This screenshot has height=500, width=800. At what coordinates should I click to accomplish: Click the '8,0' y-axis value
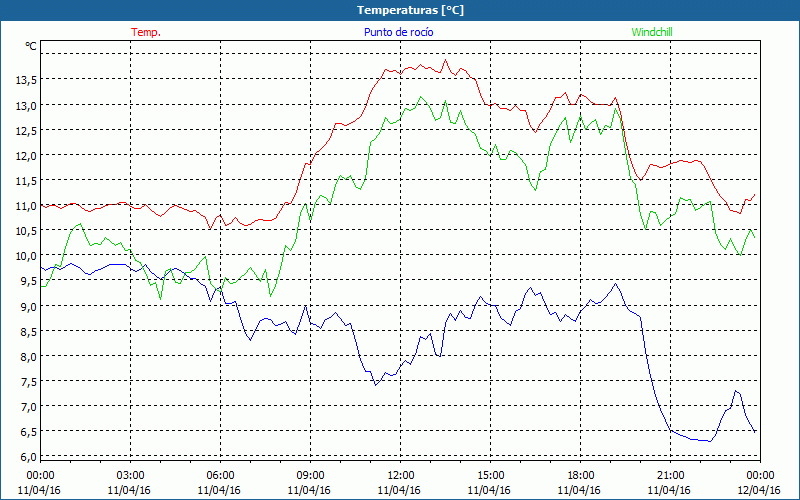[29, 357]
